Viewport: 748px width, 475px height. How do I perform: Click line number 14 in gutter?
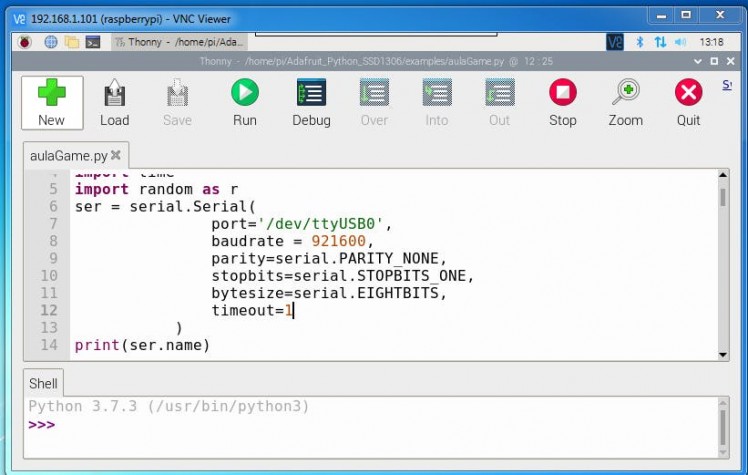tap(49, 345)
